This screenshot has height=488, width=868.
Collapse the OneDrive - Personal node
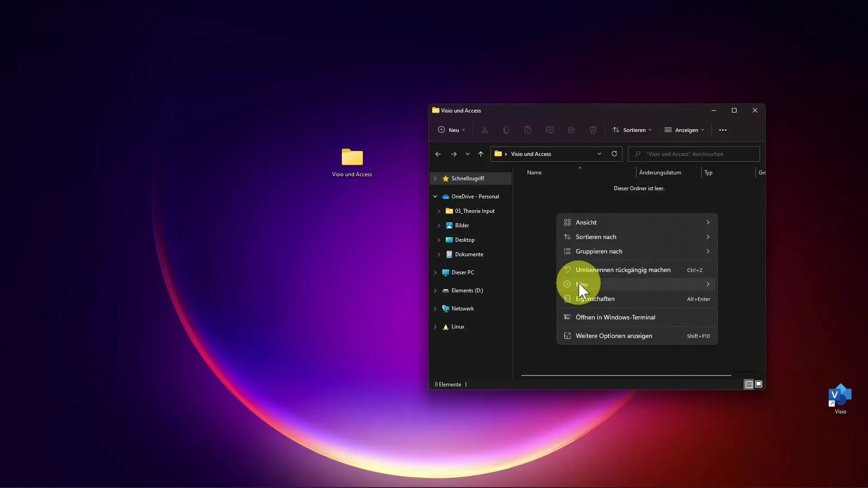coord(435,197)
